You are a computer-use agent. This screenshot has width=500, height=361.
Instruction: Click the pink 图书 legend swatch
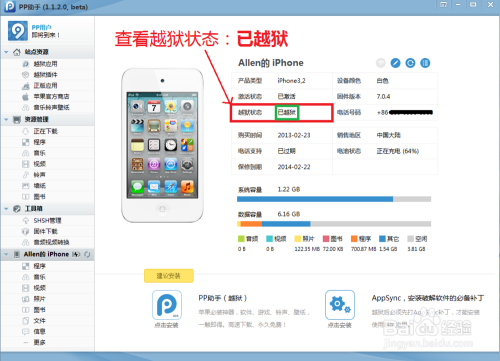click(326, 239)
